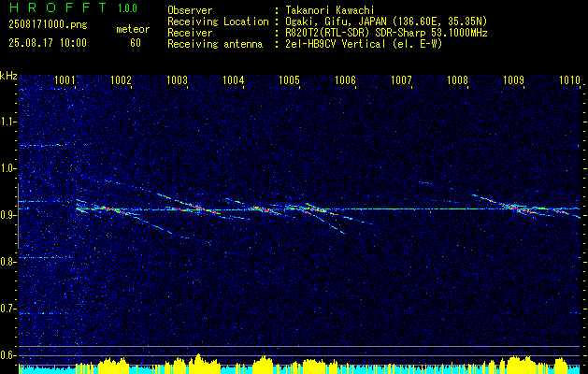
Task: Click the Receiver label
Action: pos(190,33)
